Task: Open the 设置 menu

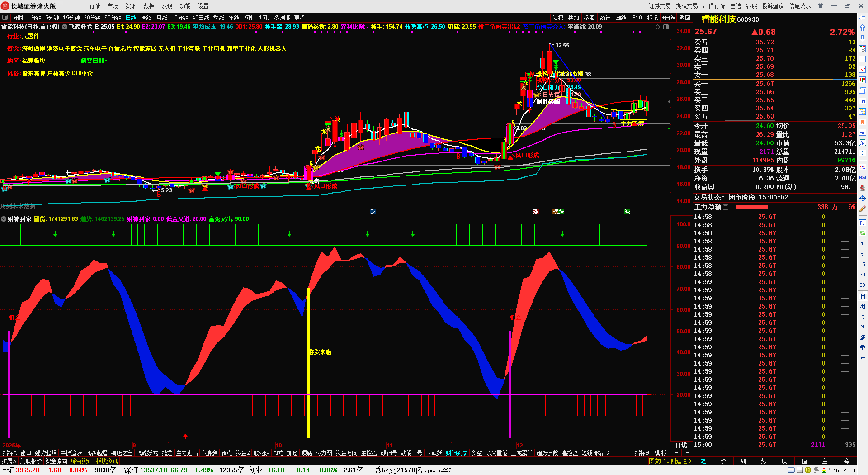Action: tap(203, 6)
